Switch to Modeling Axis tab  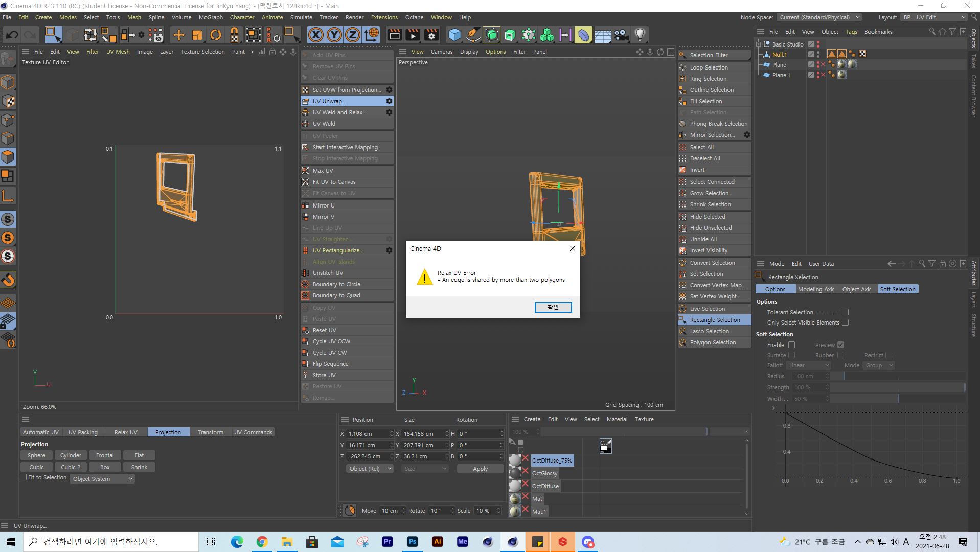pos(816,289)
